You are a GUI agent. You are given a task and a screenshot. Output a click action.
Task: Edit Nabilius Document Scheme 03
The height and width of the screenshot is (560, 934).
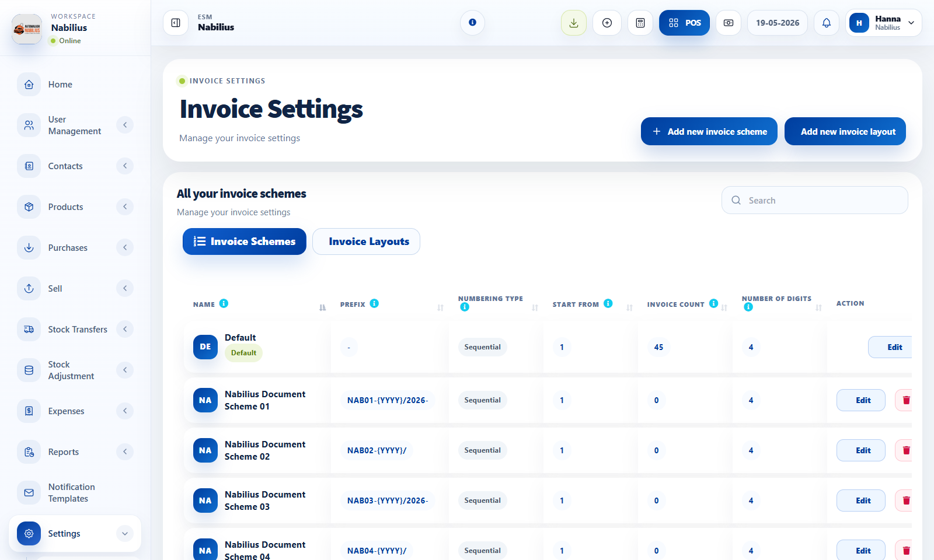pyautogui.click(x=861, y=501)
